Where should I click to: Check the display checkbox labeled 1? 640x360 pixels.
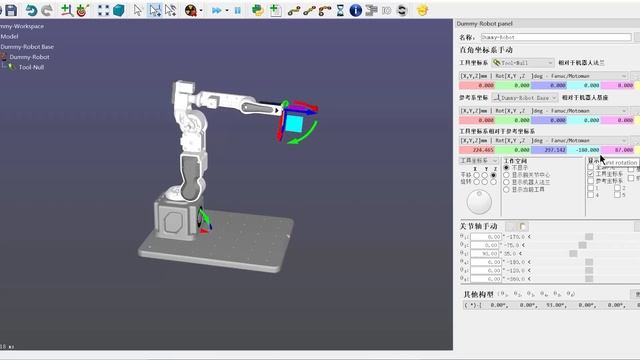[x=591, y=188]
